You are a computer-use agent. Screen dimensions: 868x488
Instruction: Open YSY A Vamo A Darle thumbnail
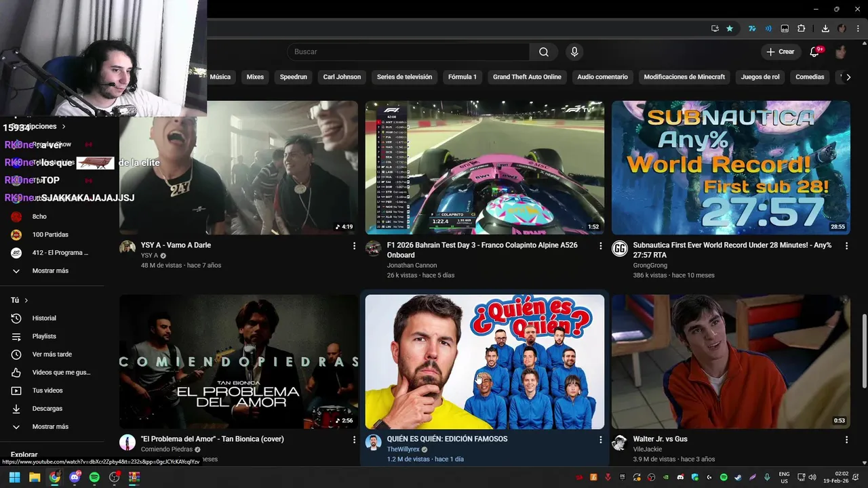pyautogui.click(x=239, y=167)
